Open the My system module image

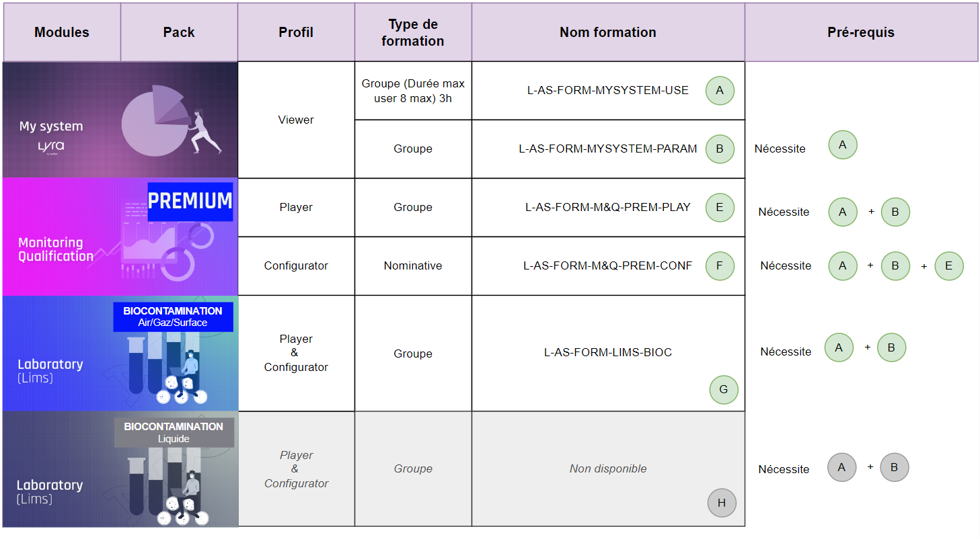[120, 120]
